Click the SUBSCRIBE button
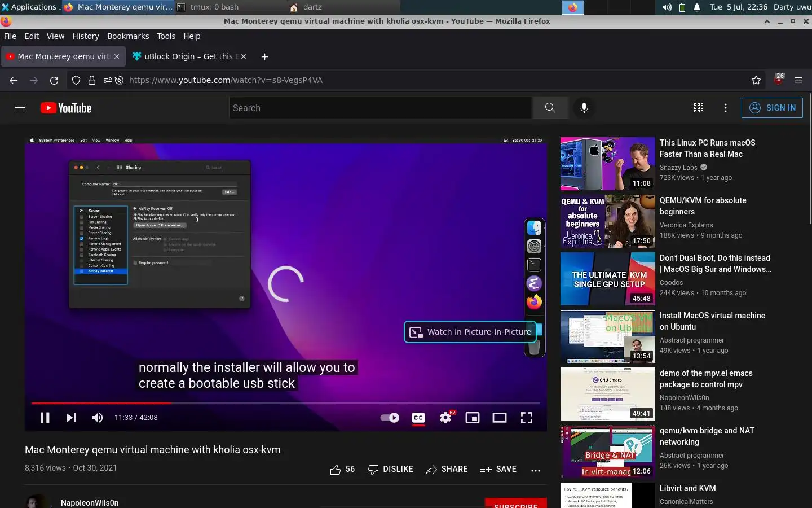The width and height of the screenshot is (812, 508). (x=515, y=503)
